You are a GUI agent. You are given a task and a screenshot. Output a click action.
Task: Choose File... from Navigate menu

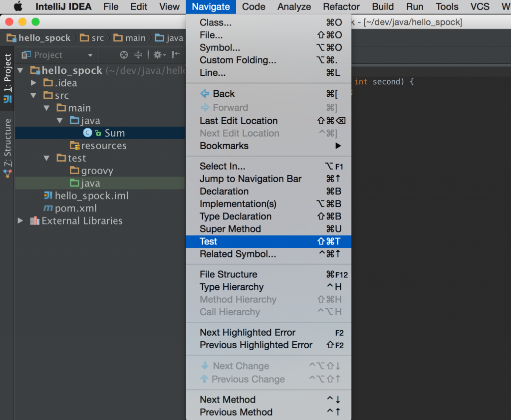[x=268, y=35]
